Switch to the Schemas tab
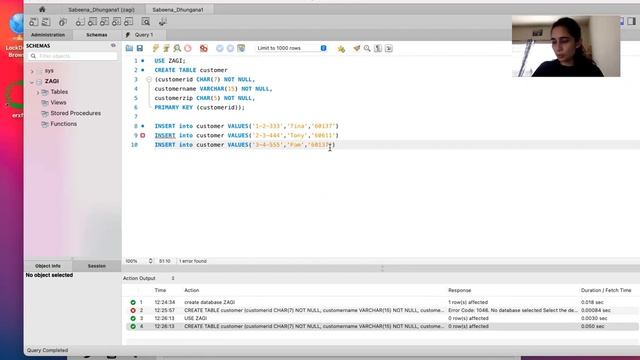 tap(97, 35)
